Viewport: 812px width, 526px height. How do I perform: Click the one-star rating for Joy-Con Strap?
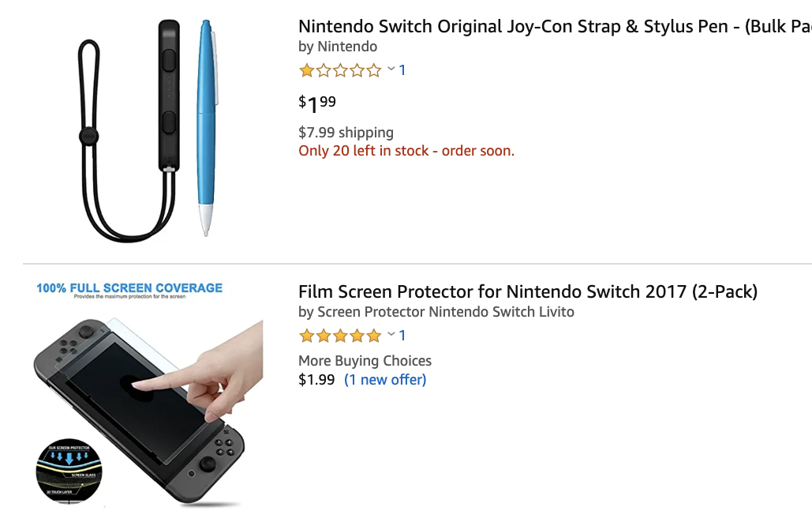(340, 70)
